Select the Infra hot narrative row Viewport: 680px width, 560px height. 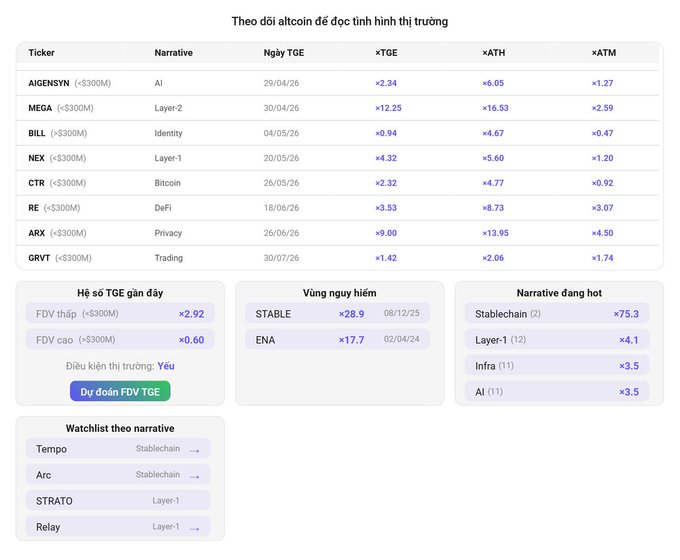[x=557, y=365]
